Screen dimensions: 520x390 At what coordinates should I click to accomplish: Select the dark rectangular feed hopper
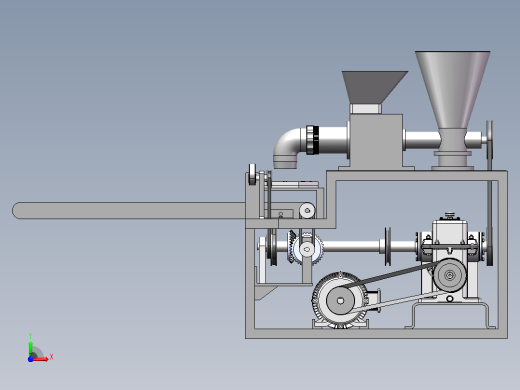(375, 87)
